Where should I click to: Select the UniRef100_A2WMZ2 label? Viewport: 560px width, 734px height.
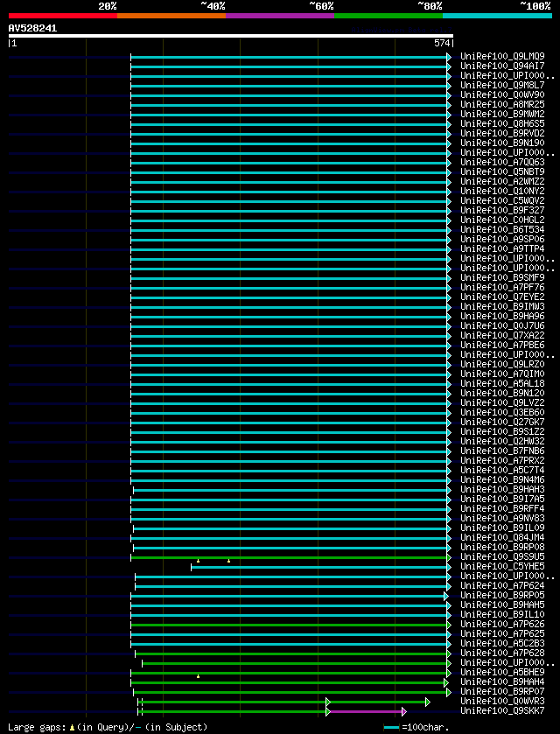click(502, 182)
